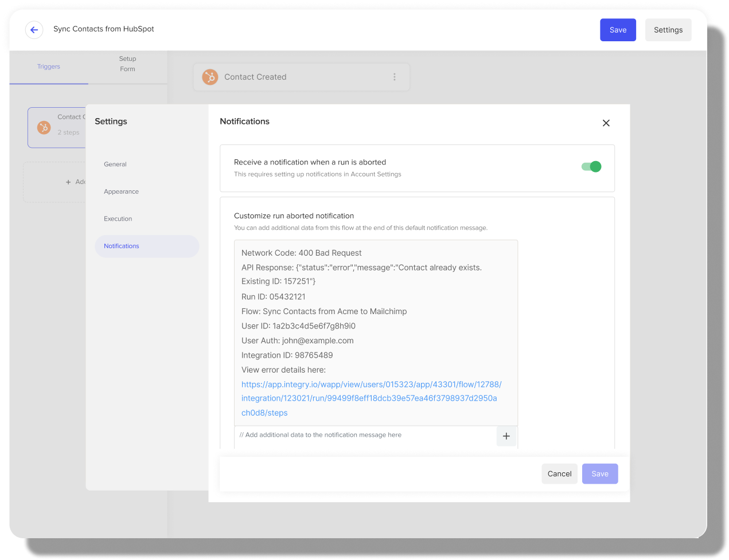Select the Contact Created step card

pos(302,77)
